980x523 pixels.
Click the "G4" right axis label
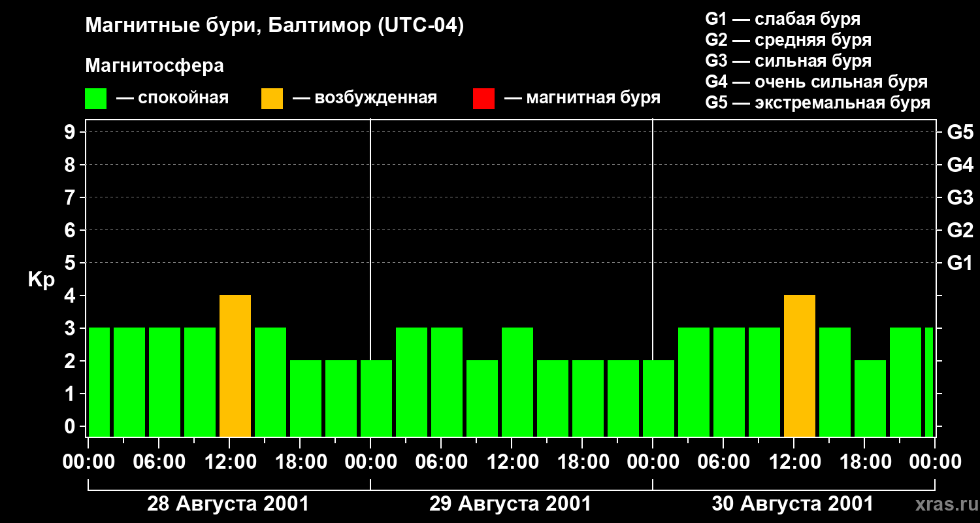click(960, 165)
